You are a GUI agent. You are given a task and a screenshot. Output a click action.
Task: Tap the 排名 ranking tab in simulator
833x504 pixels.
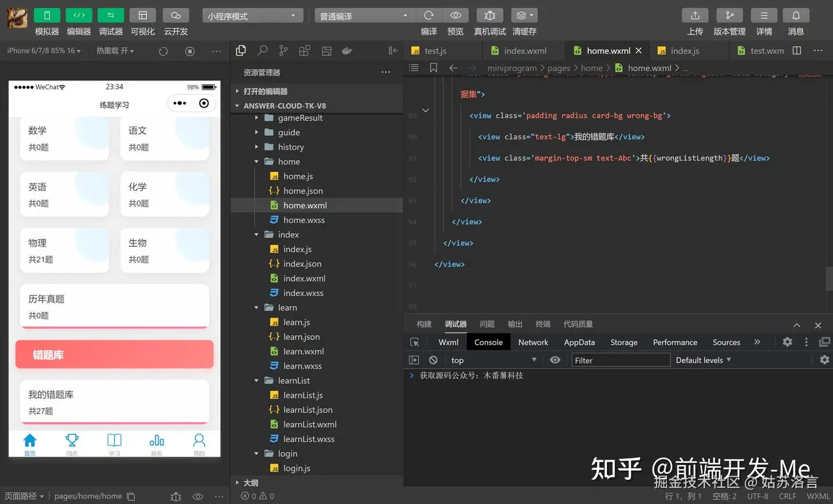pos(157,444)
